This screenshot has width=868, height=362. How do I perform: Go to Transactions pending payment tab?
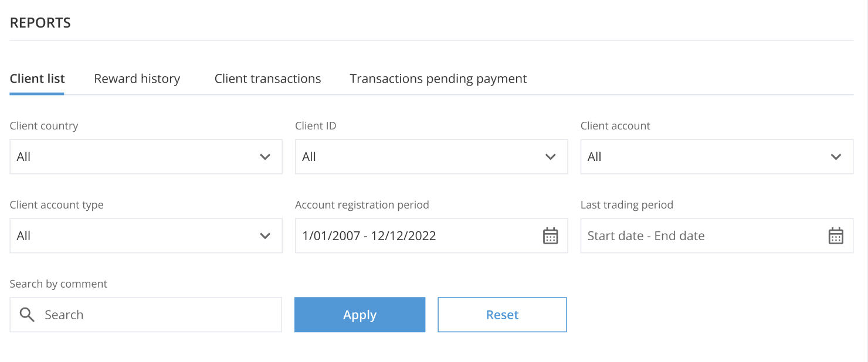pos(438,78)
